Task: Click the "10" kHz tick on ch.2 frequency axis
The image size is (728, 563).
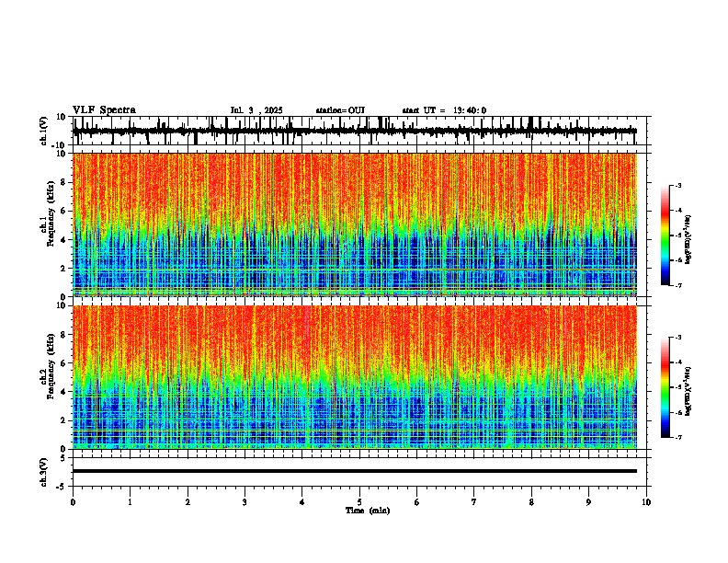Action: (62, 305)
